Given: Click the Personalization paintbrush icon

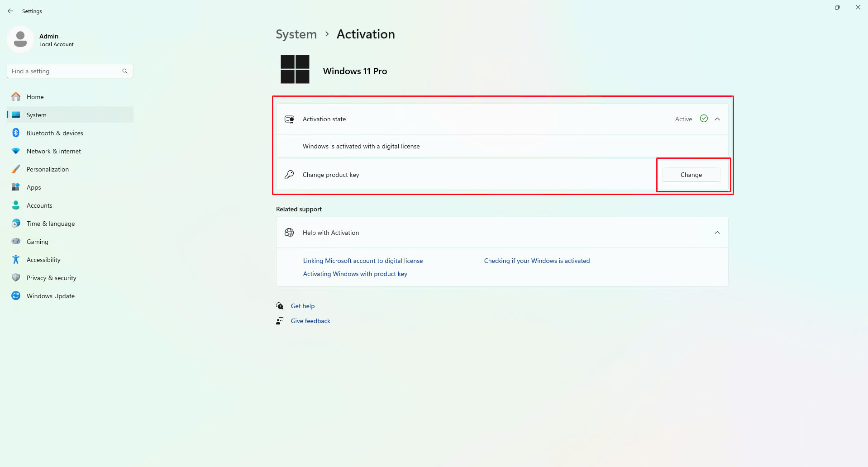Looking at the screenshot, I should tap(16, 169).
